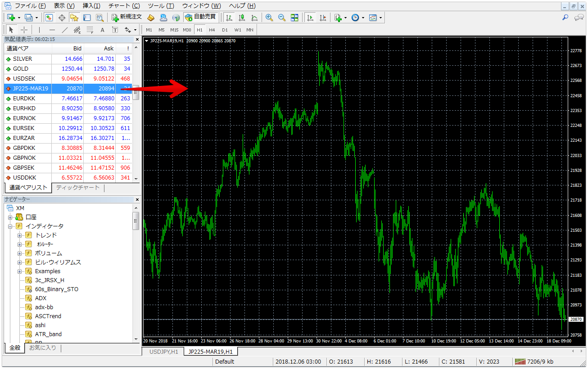
Task: Select the ASCTrend indicator
Action: pos(48,316)
